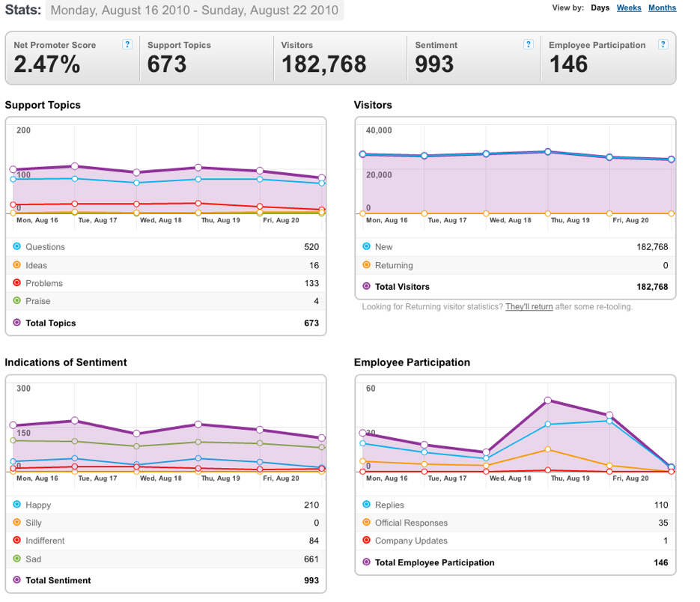Select the Days view option
This screenshot has height=602, width=700.
click(x=600, y=7)
